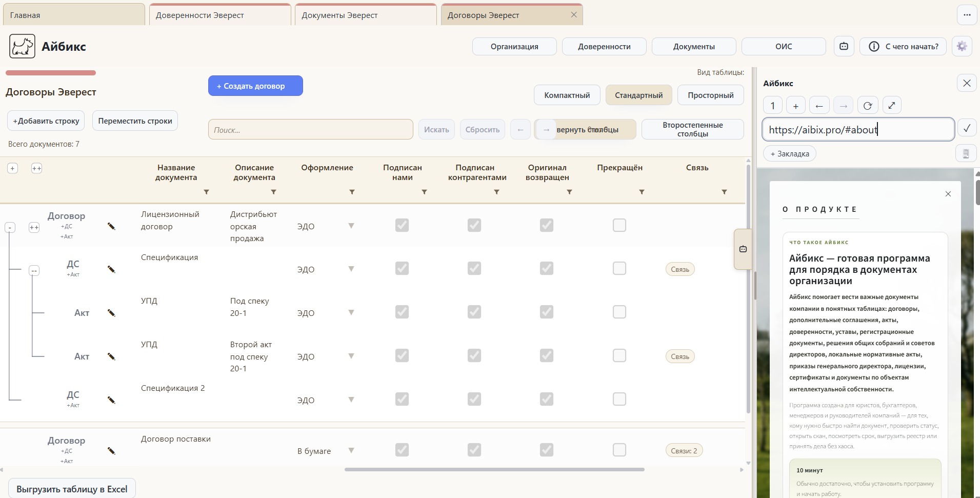Edit the Спецификация row with pencil icon
Screen dimensions: 980x498
point(111,269)
